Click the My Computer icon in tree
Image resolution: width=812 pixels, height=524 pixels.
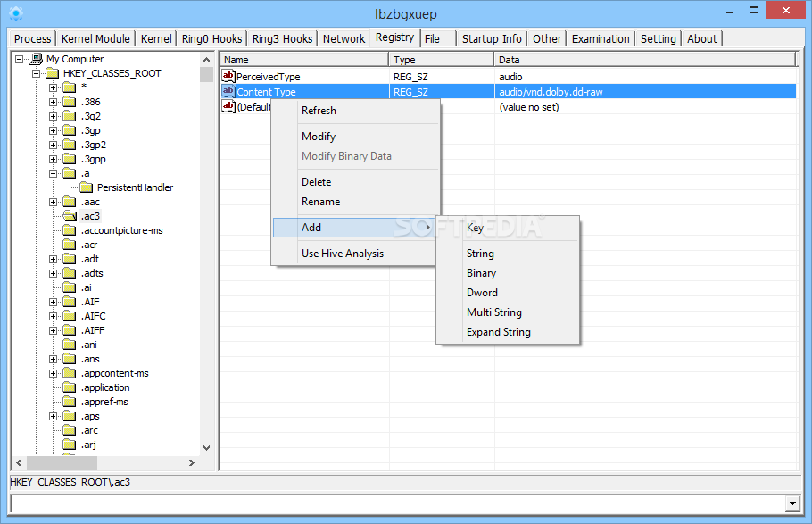coord(37,59)
